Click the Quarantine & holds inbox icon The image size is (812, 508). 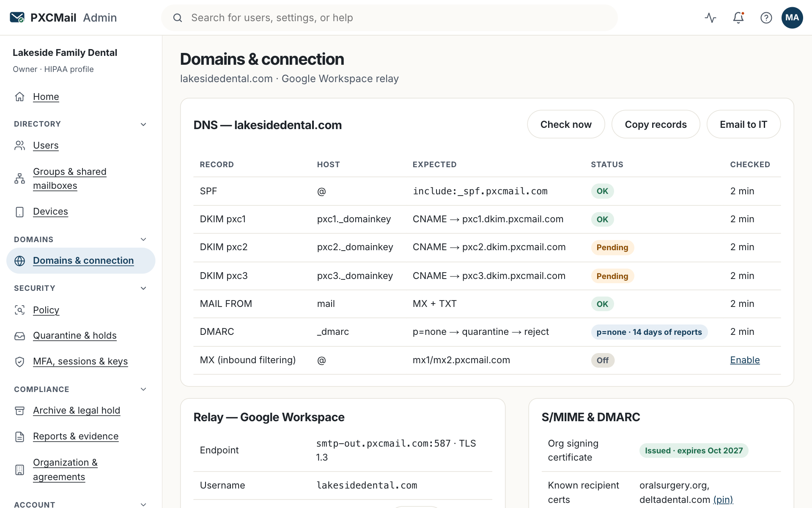point(19,336)
